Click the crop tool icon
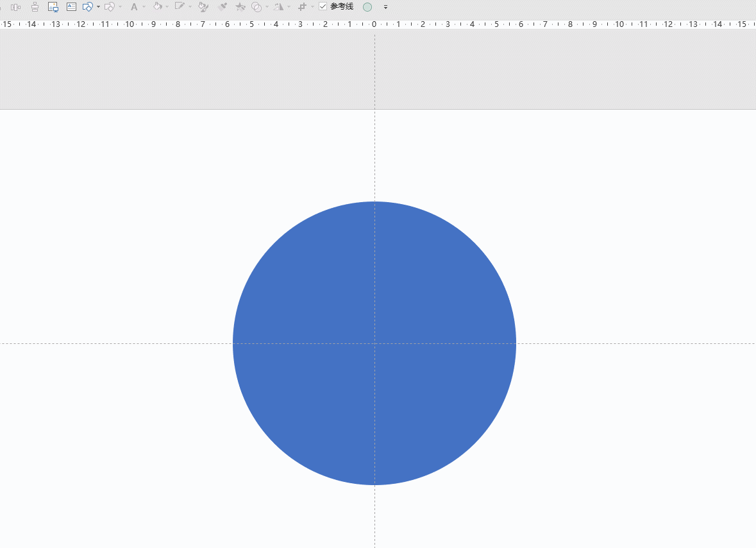The image size is (756, 548). click(x=302, y=7)
